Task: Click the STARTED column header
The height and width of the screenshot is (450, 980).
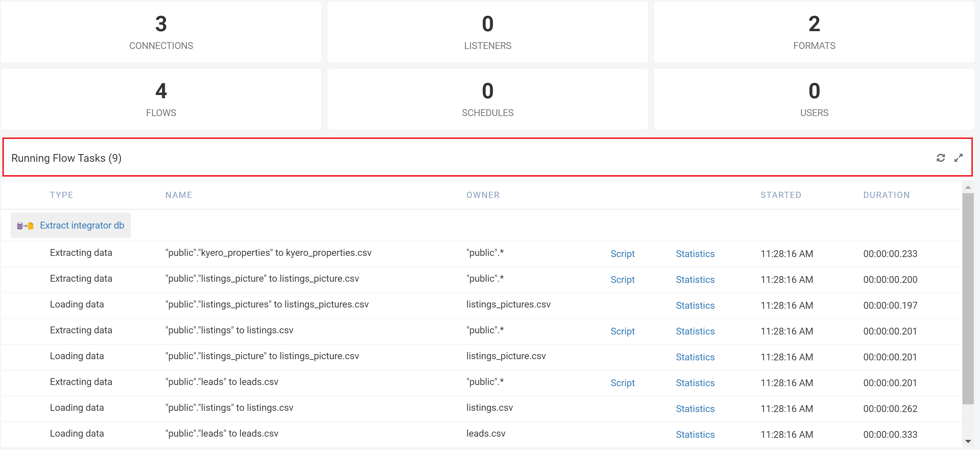Action: pos(781,195)
